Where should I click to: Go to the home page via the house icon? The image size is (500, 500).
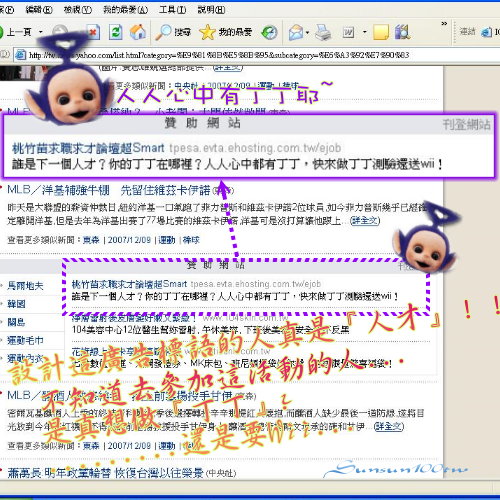coord(137,32)
